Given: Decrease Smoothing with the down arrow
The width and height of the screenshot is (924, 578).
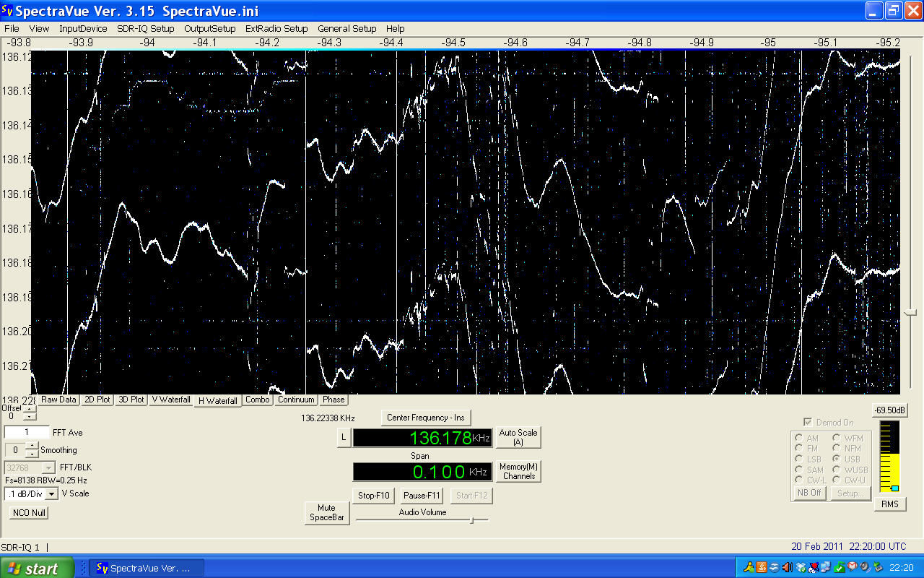Looking at the screenshot, I should tap(32, 454).
